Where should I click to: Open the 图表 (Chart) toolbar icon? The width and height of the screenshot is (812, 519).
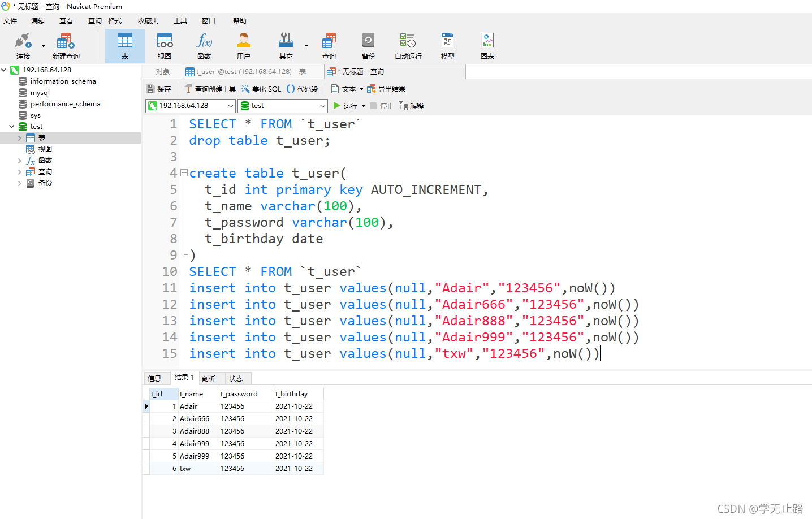click(x=487, y=46)
